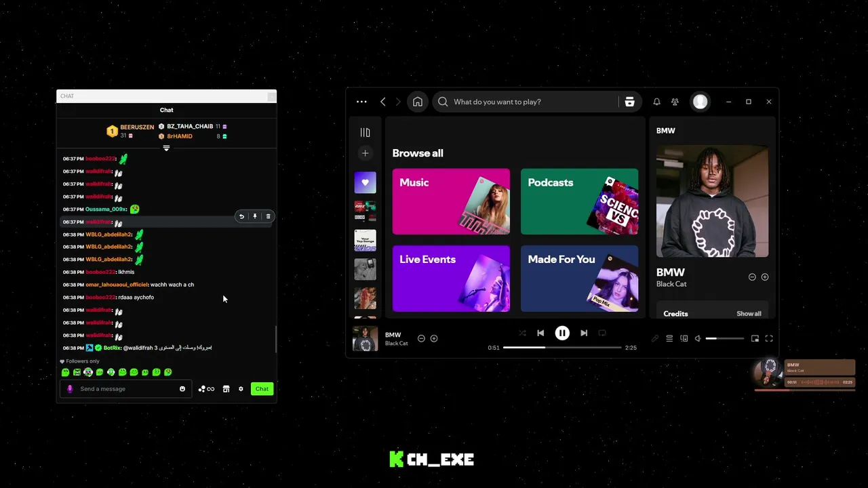This screenshot has width=868, height=488.
Task: Open the Made For You card
Action: pyautogui.click(x=579, y=279)
